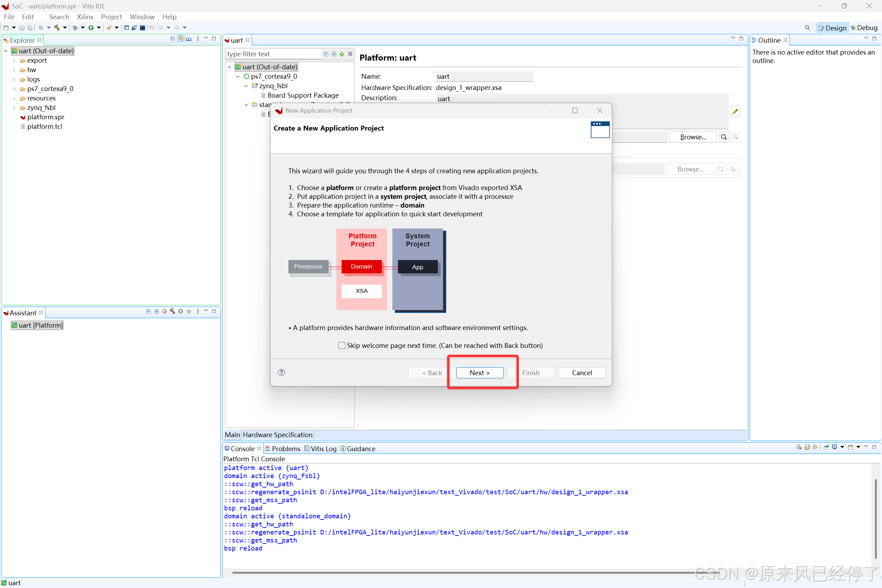Click the green plus add-domain icon
Image resolution: width=882 pixels, height=588 pixels.
pyautogui.click(x=342, y=54)
